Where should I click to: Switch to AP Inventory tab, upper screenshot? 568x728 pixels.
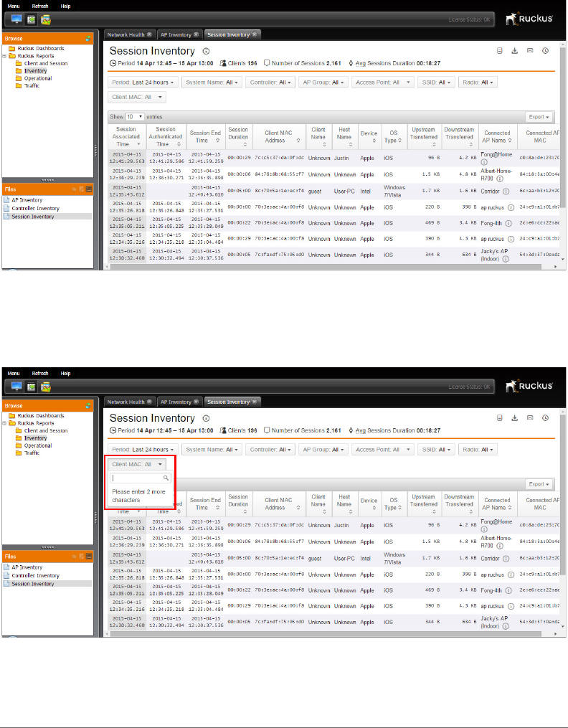tap(176, 35)
